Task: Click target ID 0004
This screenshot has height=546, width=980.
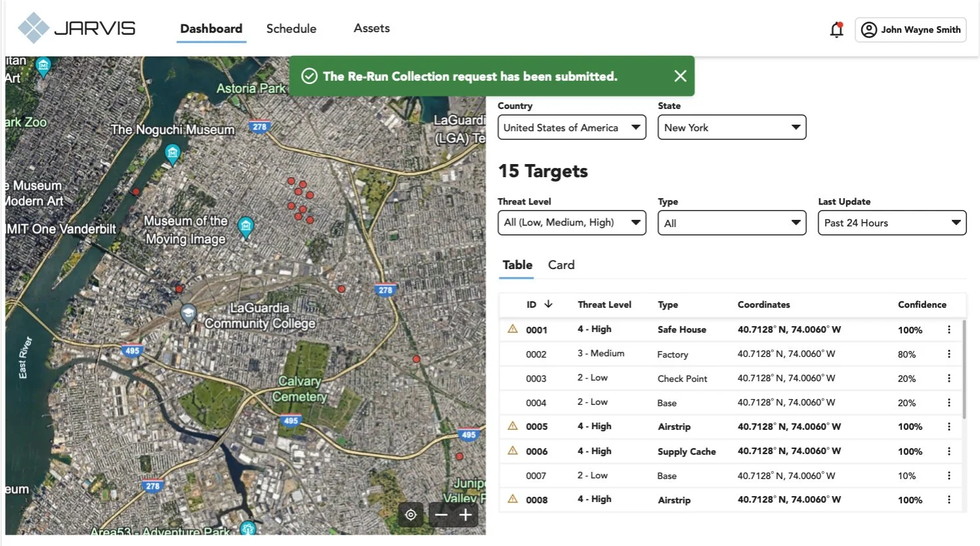Action: tap(536, 403)
